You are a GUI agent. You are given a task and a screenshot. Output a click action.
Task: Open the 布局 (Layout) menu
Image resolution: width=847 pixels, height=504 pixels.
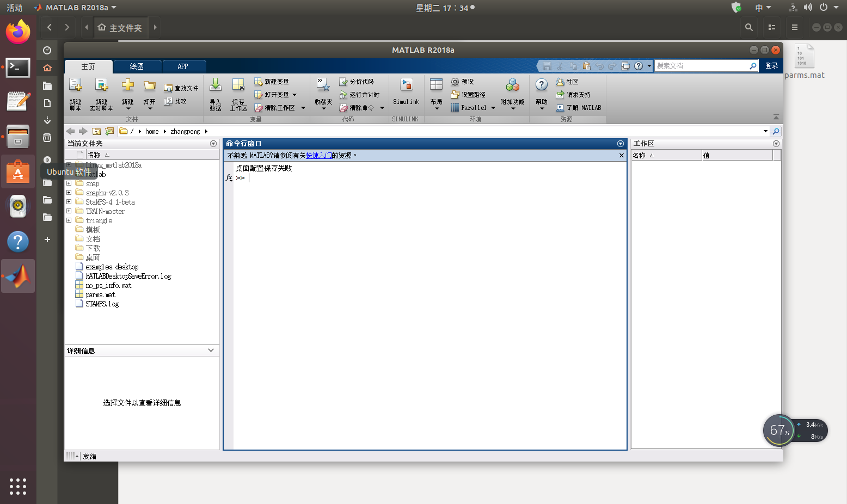pos(437,94)
